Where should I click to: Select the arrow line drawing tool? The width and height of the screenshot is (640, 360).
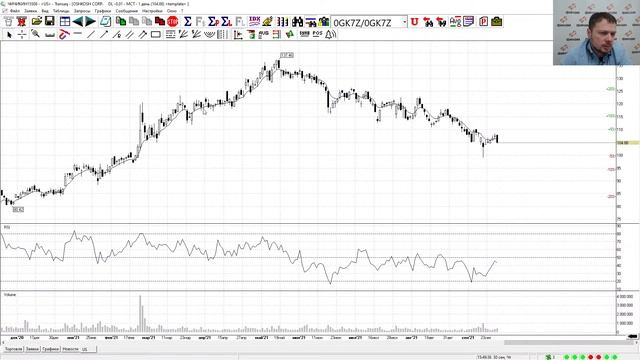[x=104, y=35]
